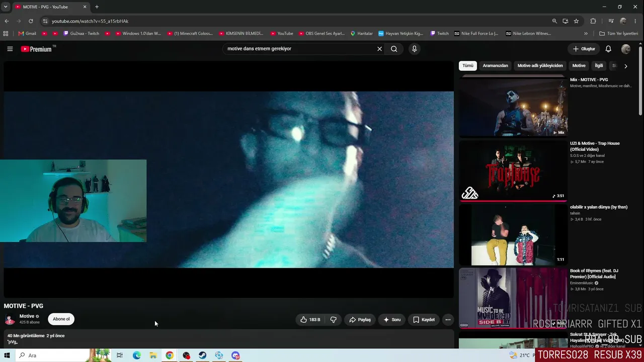Expand the hidden bookmarks overflow chevron
Screen dimensions: 644x362
[x=586, y=34]
